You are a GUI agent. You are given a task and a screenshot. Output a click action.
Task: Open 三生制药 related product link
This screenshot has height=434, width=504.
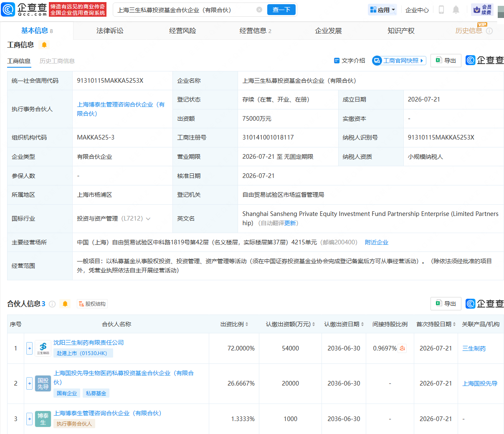point(474,348)
